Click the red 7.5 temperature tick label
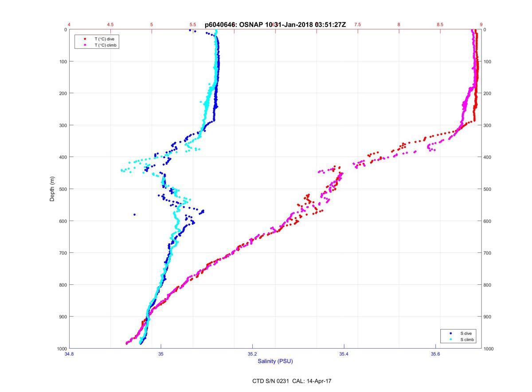The height and width of the screenshot is (392, 532). tap(357, 25)
